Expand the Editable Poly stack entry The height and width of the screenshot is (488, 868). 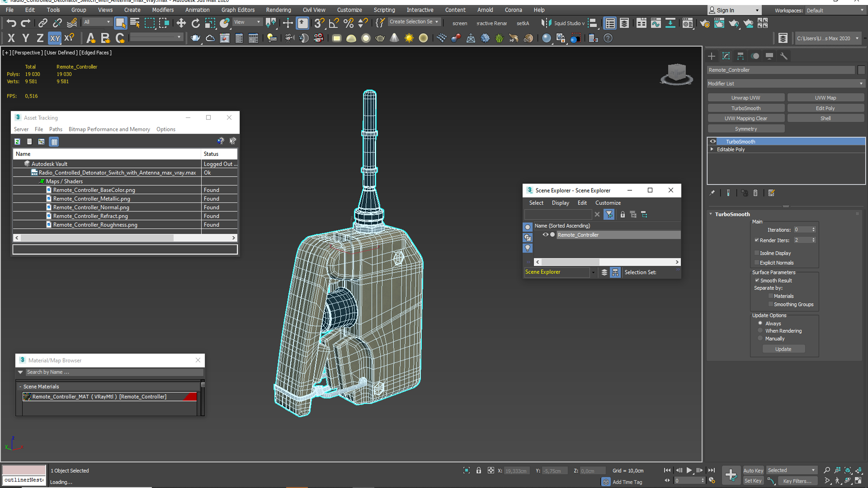click(712, 149)
